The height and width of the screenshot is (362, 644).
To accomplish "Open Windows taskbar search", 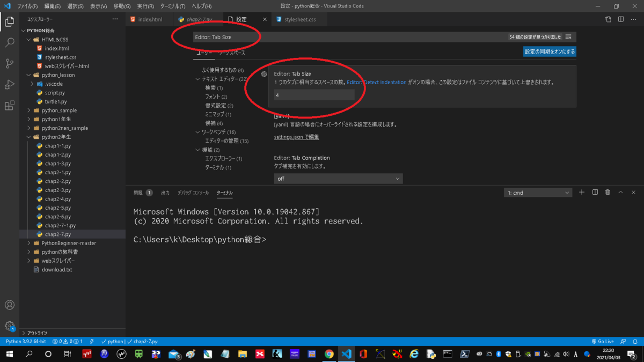I will coord(29,354).
